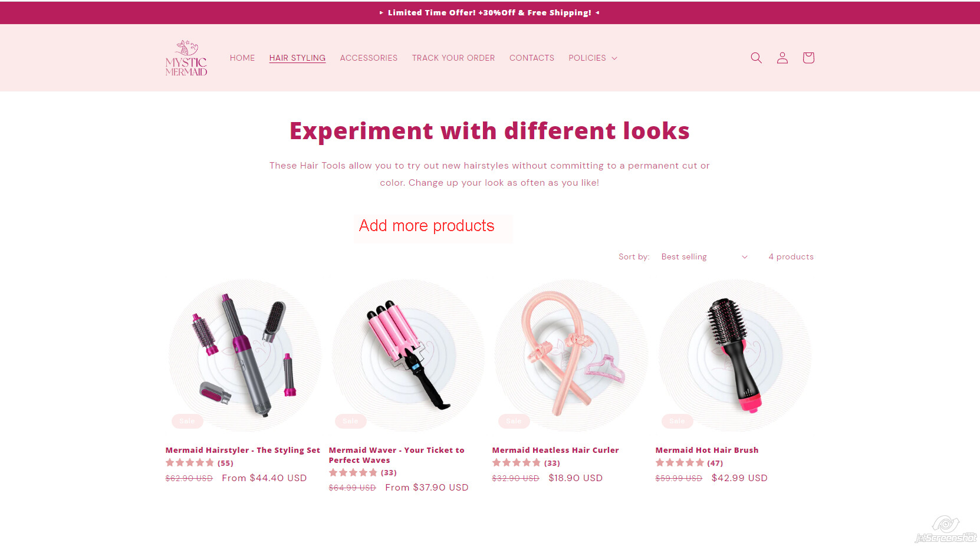The height and width of the screenshot is (546, 980).
Task: Open the account login icon
Action: tap(782, 58)
